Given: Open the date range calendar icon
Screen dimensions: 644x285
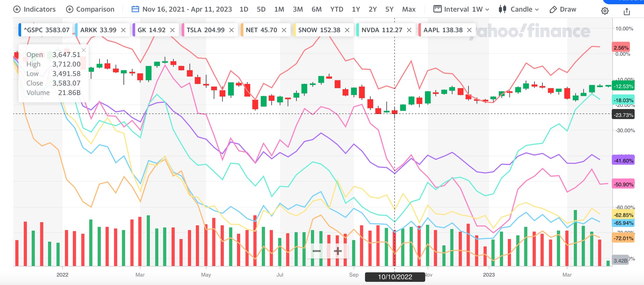Looking at the screenshot, I should 135,9.
